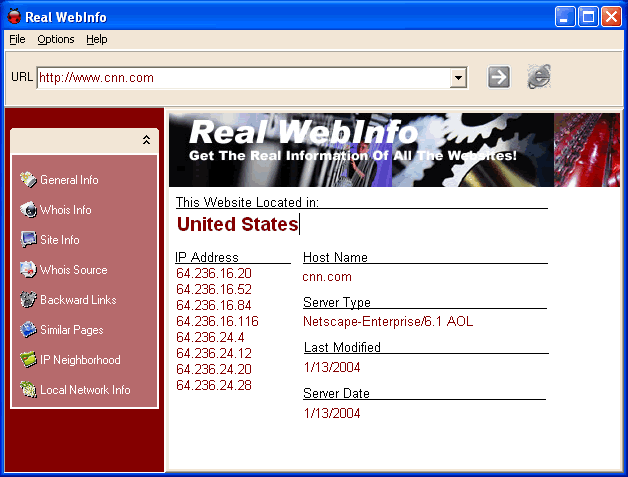Select the Site Info link

(x=60, y=240)
